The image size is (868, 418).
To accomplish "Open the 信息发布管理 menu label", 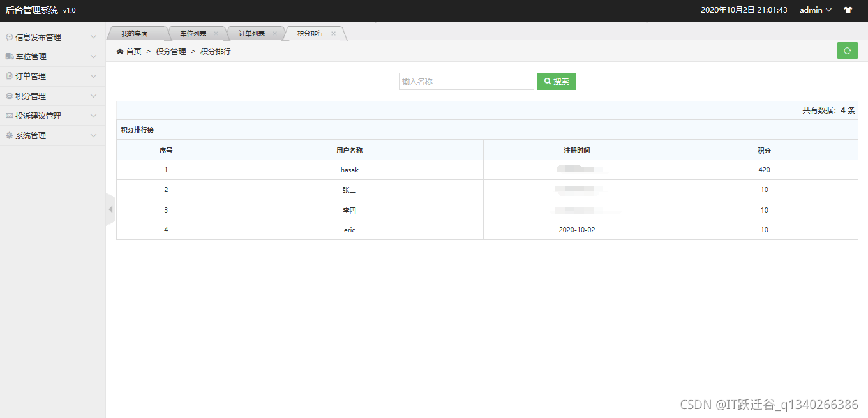I will (x=38, y=38).
